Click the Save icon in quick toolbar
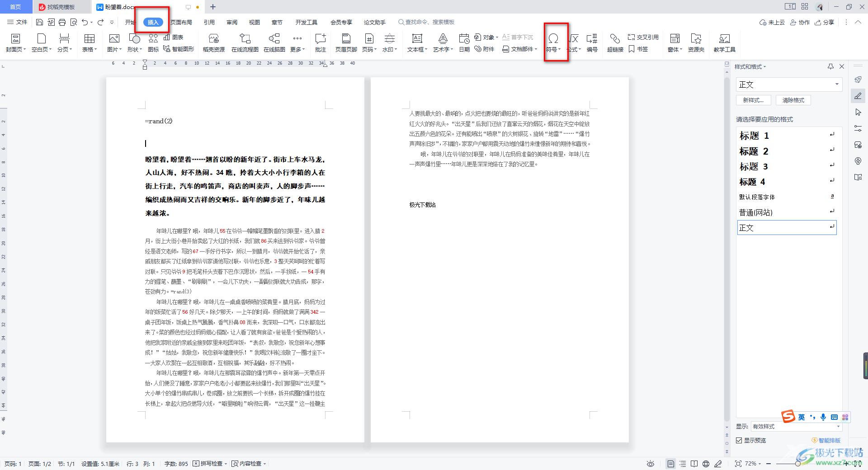868x470 pixels. tap(39, 22)
